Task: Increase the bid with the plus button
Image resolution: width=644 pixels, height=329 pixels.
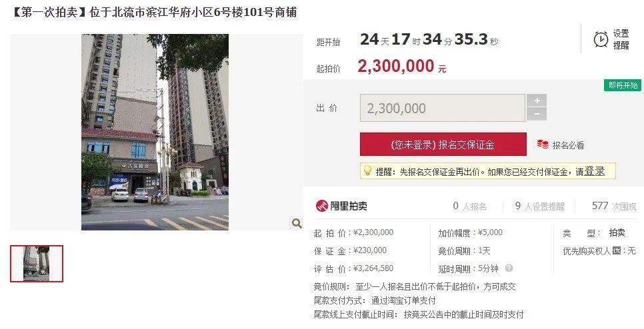Action: pyautogui.click(x=537, y=101)
